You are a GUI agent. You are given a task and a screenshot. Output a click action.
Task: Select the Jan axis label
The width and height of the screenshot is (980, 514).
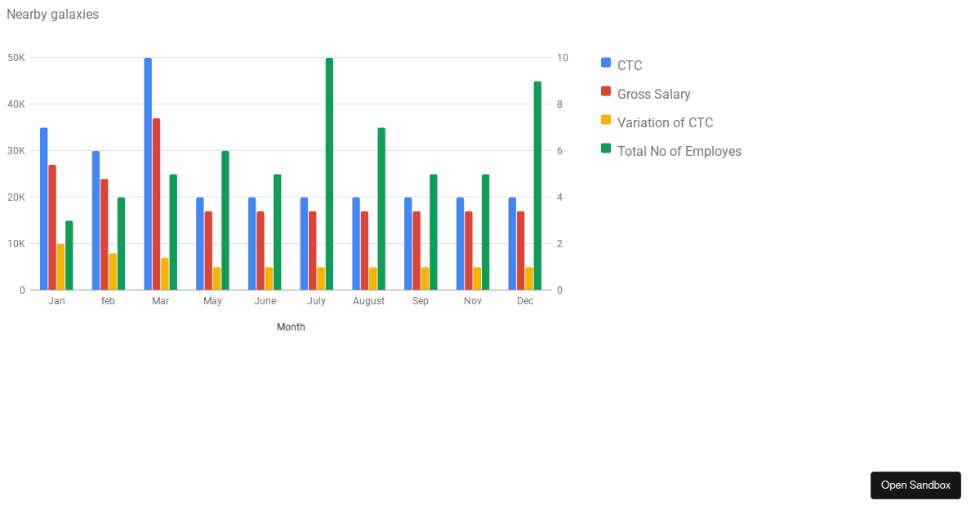tap(56, 300)
